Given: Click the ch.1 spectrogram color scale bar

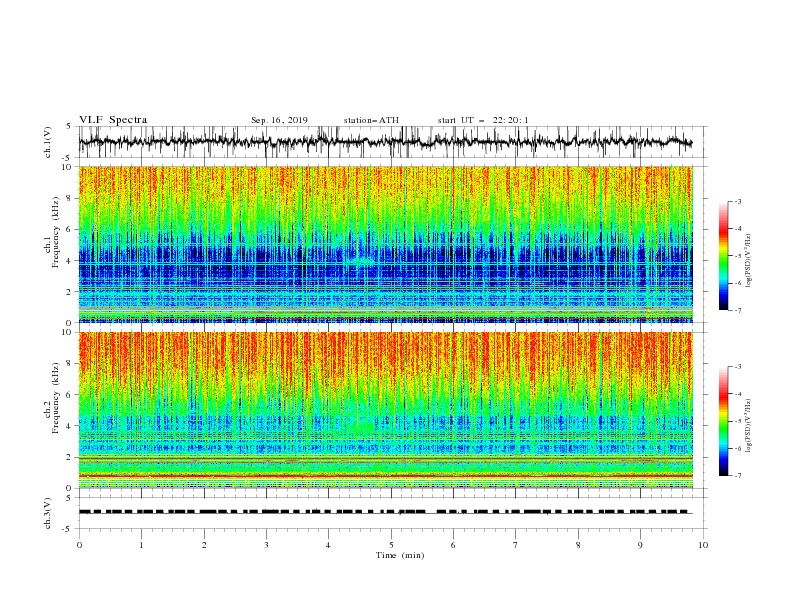Looking at the screenshot, I should [x=724, y=256].
